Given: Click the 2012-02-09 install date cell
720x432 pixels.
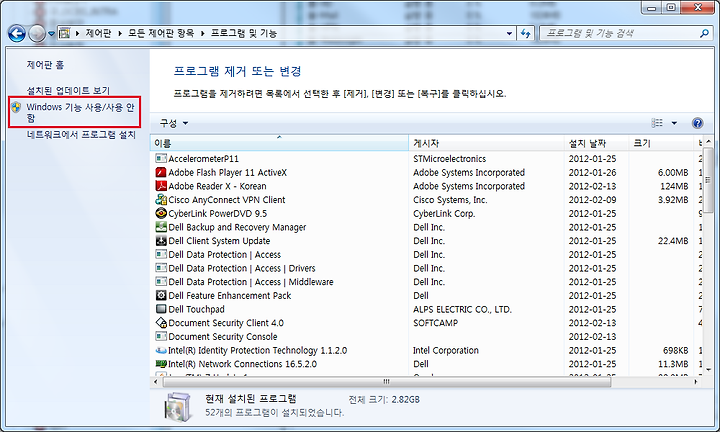Looking at the screenshot, I should coord(592,200).
